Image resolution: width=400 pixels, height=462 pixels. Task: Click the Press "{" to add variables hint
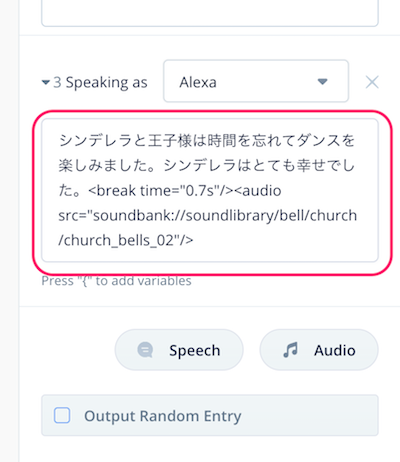(116, 281)
